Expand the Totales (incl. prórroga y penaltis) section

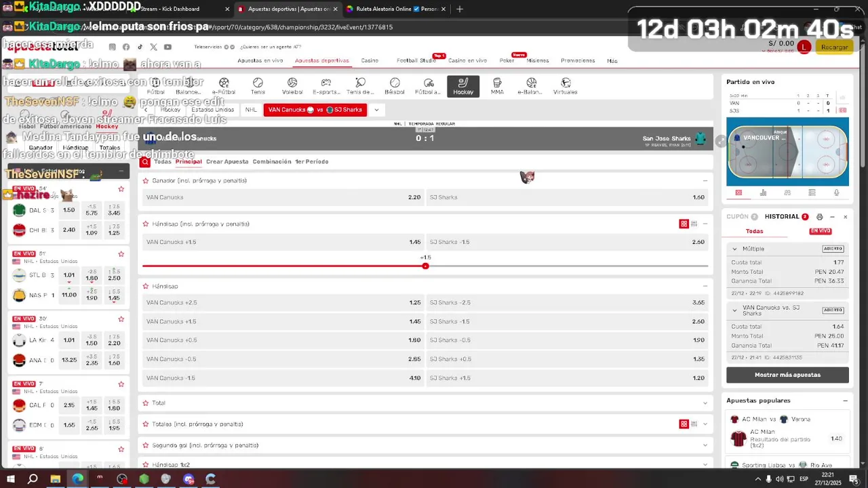(x=705, y=424)
